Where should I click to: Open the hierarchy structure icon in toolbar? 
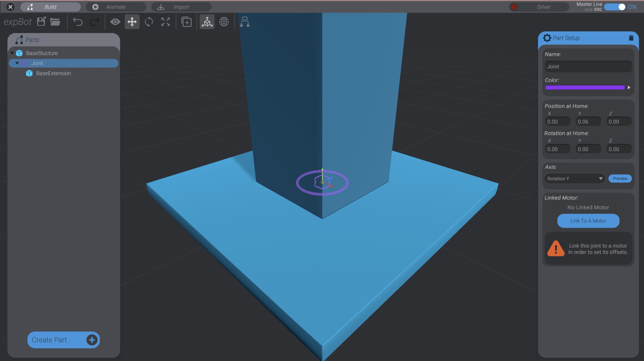[244, 22]
